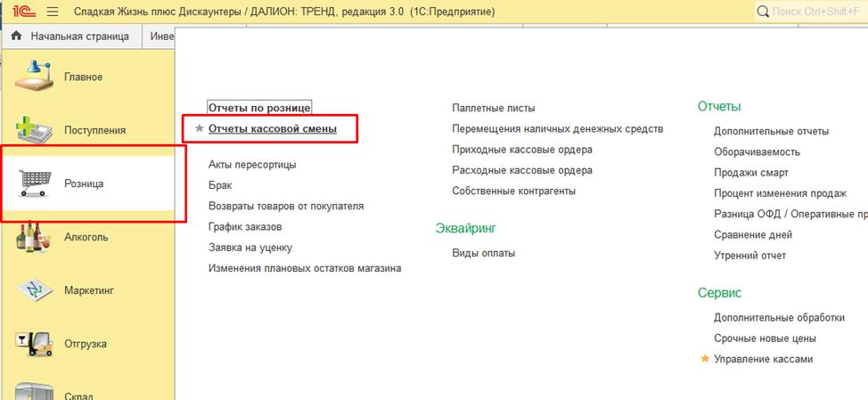This screenshot has height=400, width=868.
Task: Open the Маркетинг section icon
Action: pos(34,290)
